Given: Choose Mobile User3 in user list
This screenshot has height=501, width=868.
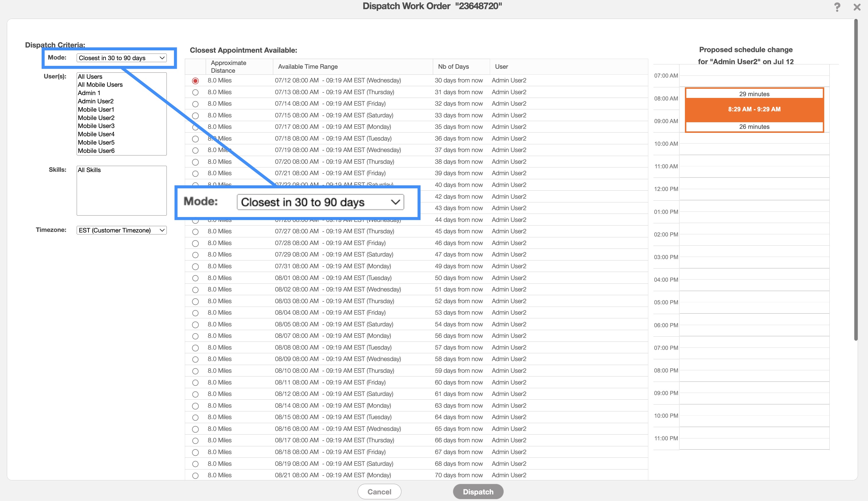Looking at the screenshot, I should [96, 126].
